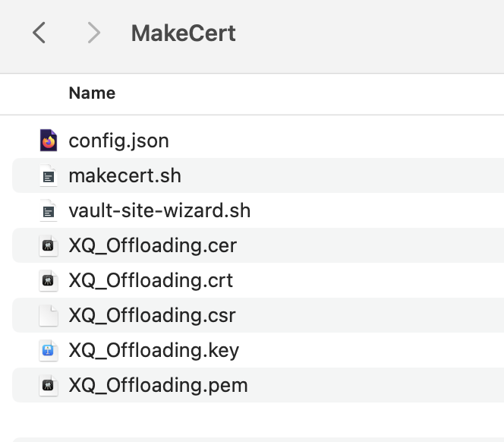Click the blank XQ_Offloading.csr file icon
This screenshot has height=442, width=504.
coord(49,315)
